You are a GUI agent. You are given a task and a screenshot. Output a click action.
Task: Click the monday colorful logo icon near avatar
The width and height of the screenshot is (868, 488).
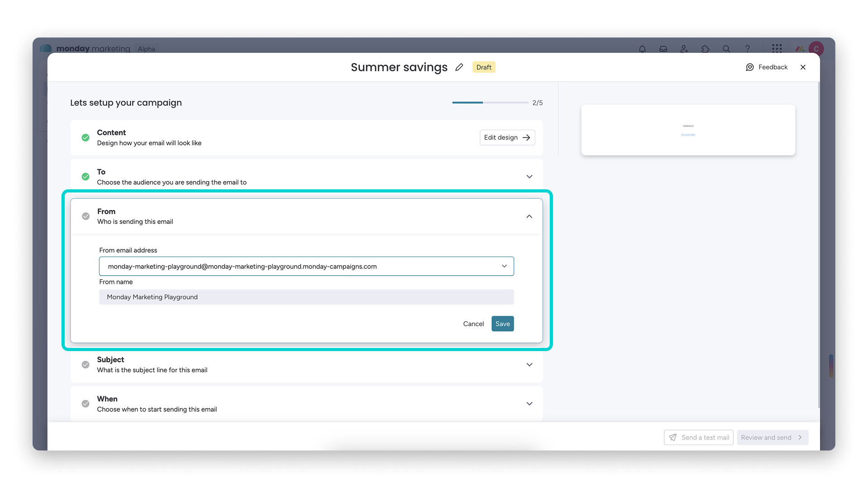[800, 49]
